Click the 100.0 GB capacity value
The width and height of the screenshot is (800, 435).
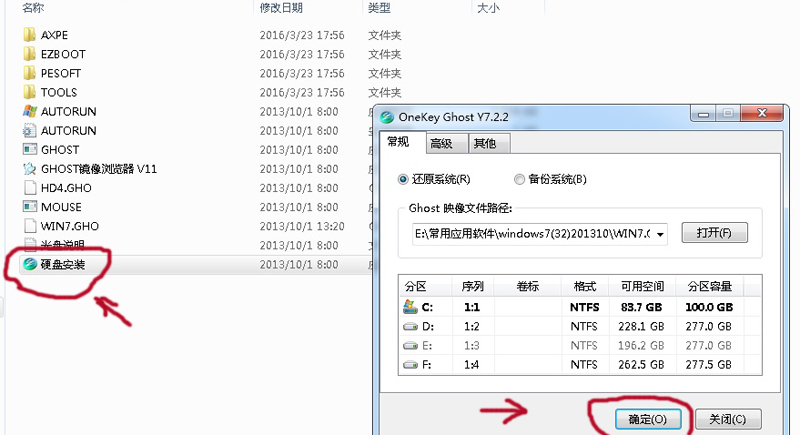point(709,307)
